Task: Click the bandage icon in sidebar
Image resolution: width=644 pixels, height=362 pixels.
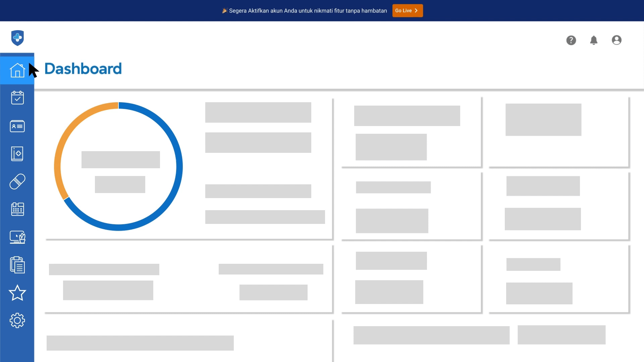Action: 17,181
